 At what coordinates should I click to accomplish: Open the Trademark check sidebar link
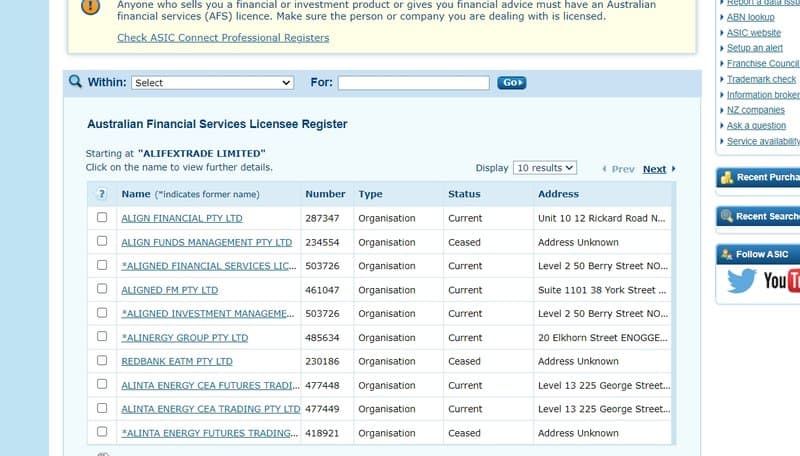point(761,79)
